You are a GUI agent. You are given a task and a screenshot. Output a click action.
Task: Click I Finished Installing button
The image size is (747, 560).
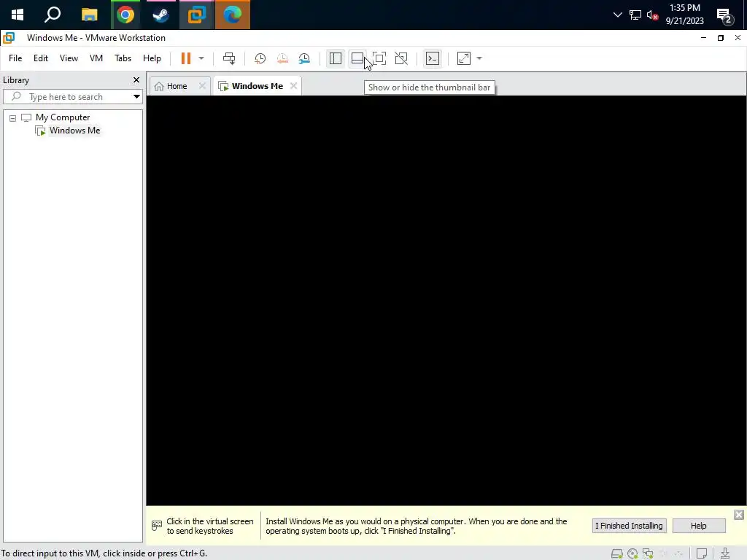(x=629, y=526)
